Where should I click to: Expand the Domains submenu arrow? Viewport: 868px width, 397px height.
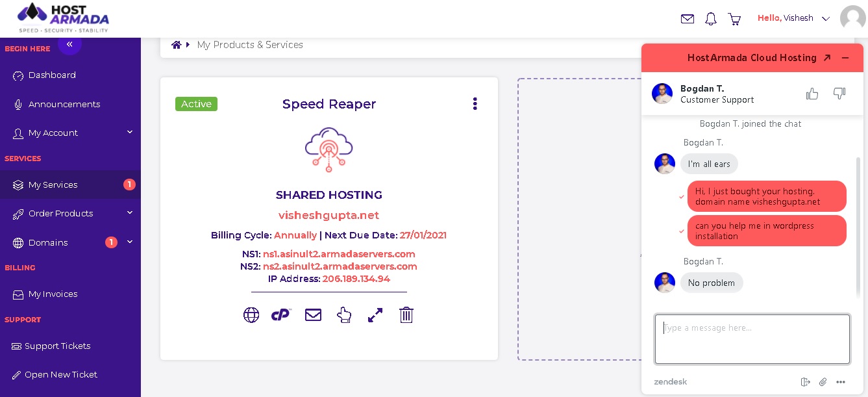pyautogui.click(x=130, y=242)
